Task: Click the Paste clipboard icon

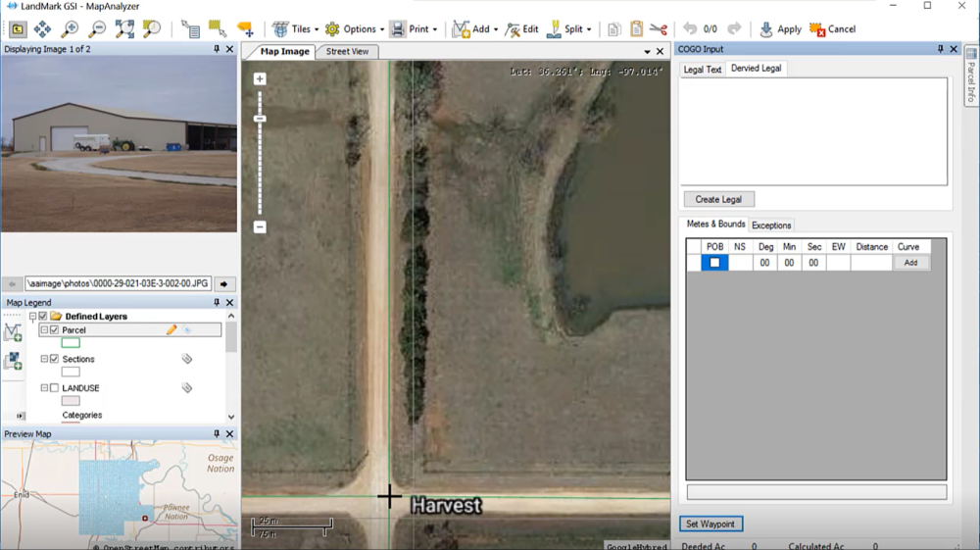Action: (636, 28)
